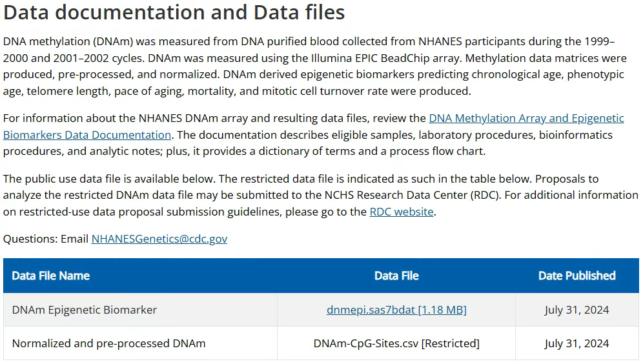Viewport: 643px width, 364px height.
Task: Click the Data documentation and Data files heading
Action: [x=174, y=12]
